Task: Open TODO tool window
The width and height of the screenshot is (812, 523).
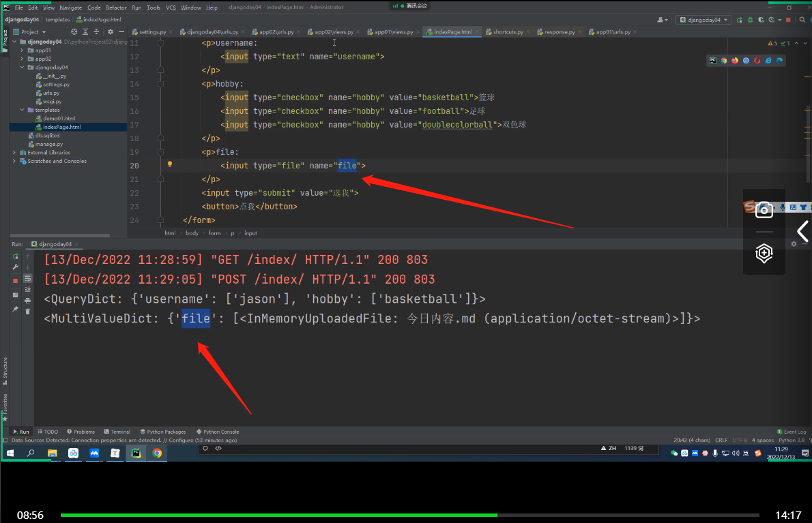Action: coord(48,432)
